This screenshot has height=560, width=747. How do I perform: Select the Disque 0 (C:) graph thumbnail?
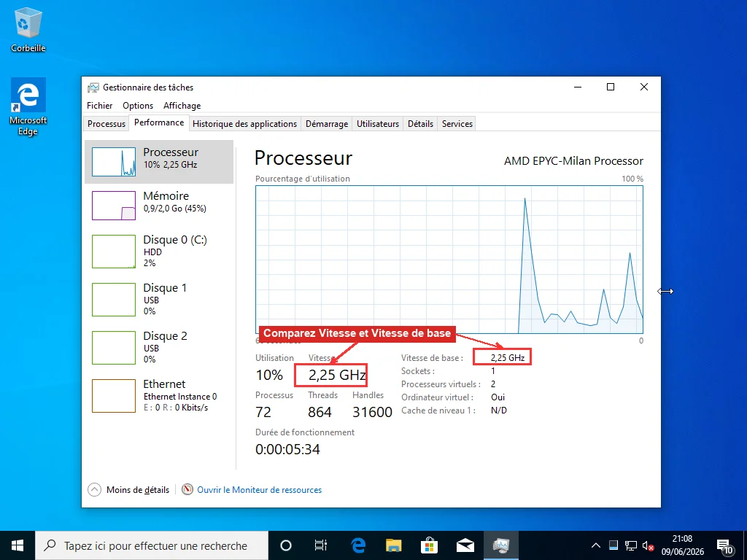pyautogui.click(x=113, y=252)
